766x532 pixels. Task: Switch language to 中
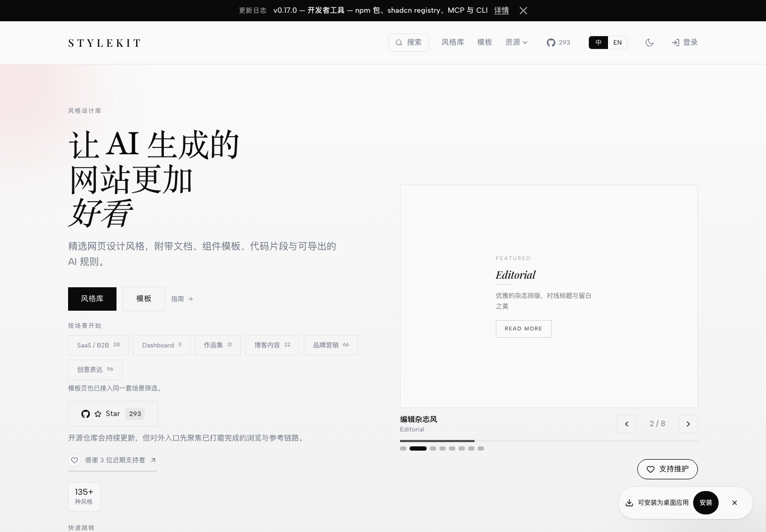pos(598,43)
